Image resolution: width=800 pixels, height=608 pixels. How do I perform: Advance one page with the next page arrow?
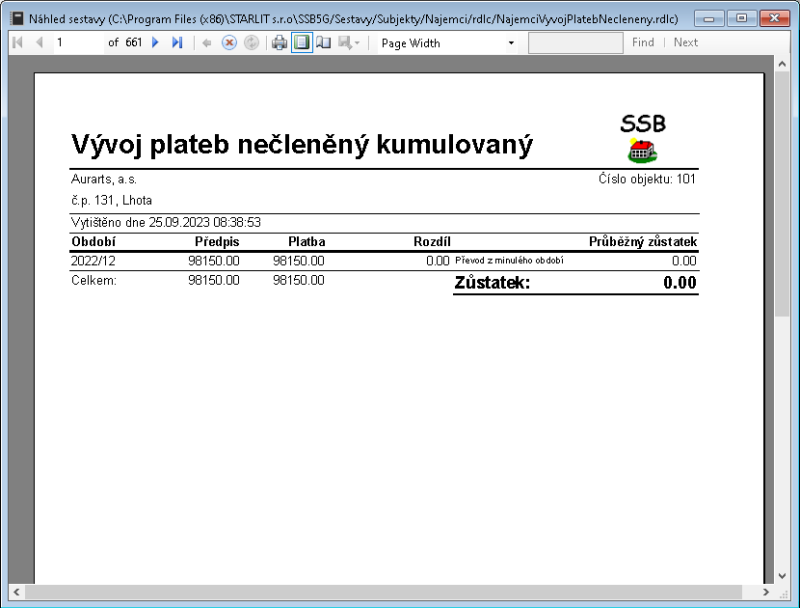pos(155,42)
